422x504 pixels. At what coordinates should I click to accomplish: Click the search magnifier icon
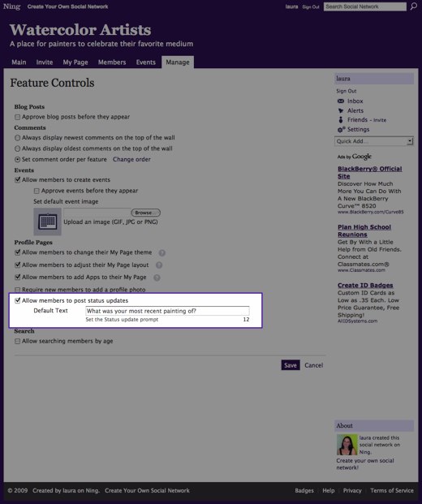pos(414,6)
